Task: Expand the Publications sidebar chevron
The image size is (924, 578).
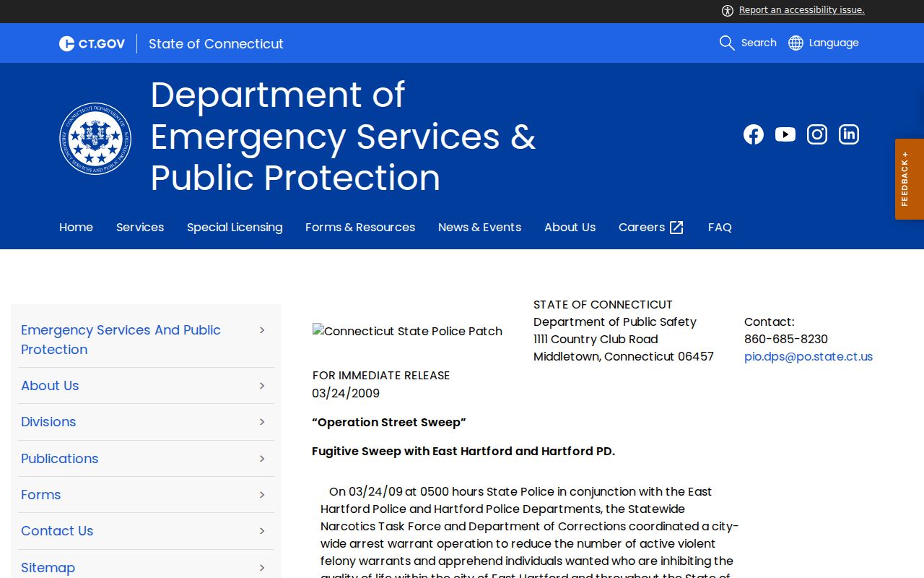Action: (x=262, y=459)
